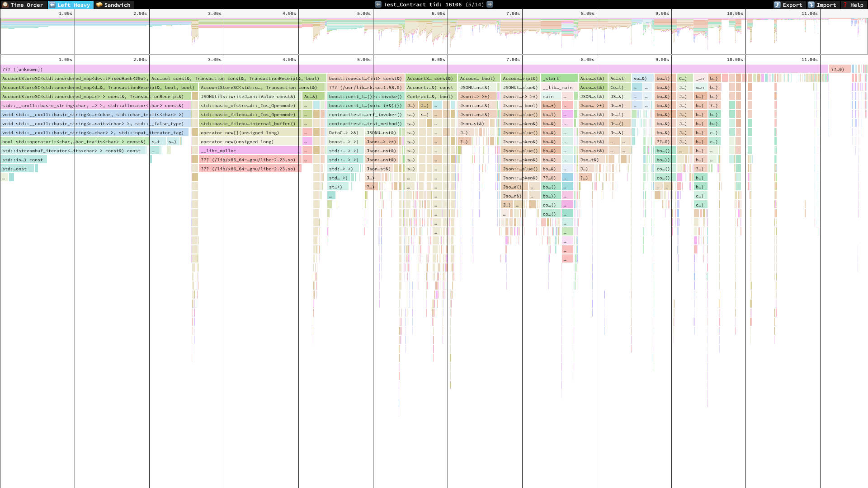Go to next thread profile arrow
Viewport: 868px width, 488px height.
(x=490, y=5)
